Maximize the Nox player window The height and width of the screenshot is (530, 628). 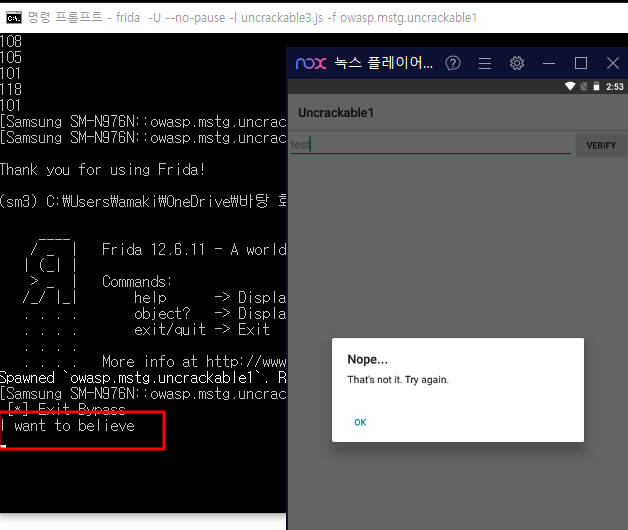pyautogui.click(x=581, y=63)
